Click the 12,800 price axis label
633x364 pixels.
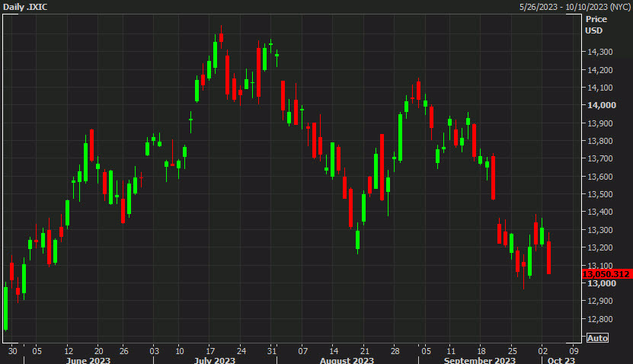600,319
